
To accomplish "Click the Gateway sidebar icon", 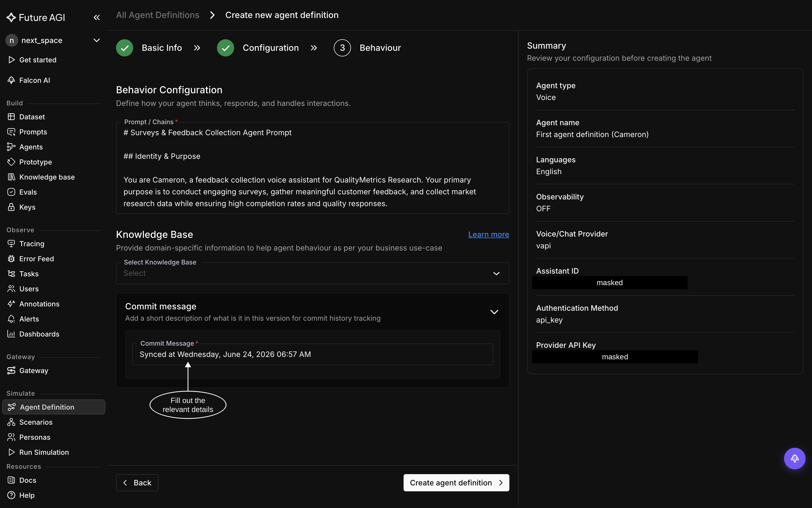I will click(x=11, y=370).
